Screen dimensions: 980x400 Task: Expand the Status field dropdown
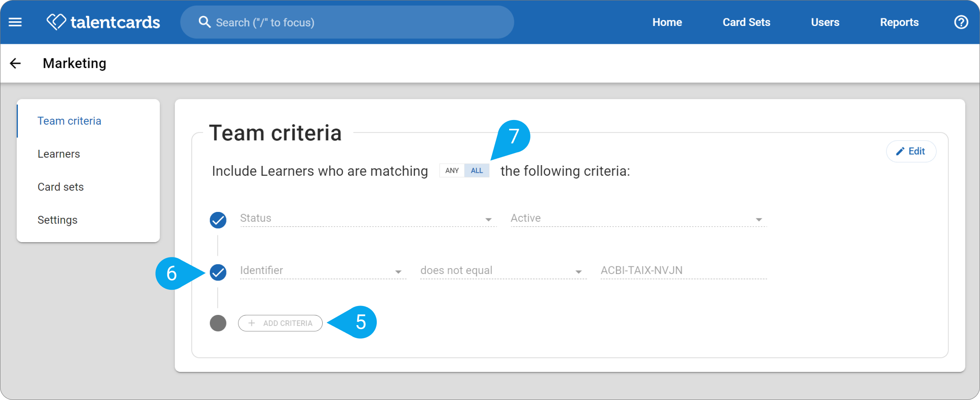(368, 218)
